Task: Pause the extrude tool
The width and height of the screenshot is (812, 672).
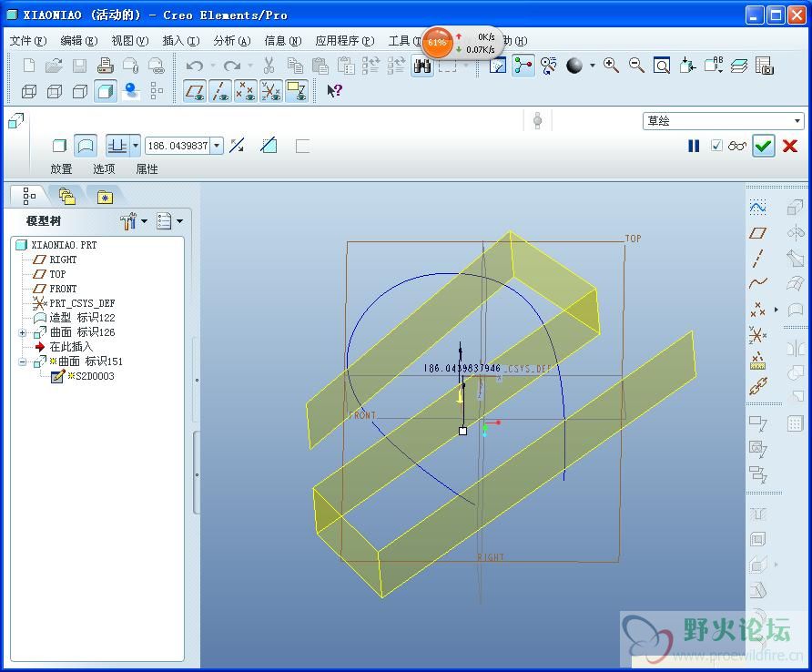Action: point(694,146)
